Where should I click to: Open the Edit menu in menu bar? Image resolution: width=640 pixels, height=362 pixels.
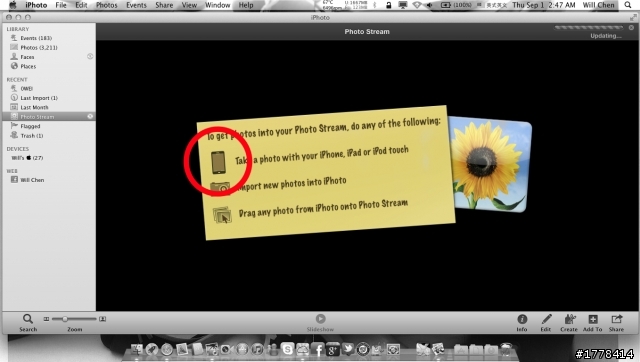click(81, 5)
